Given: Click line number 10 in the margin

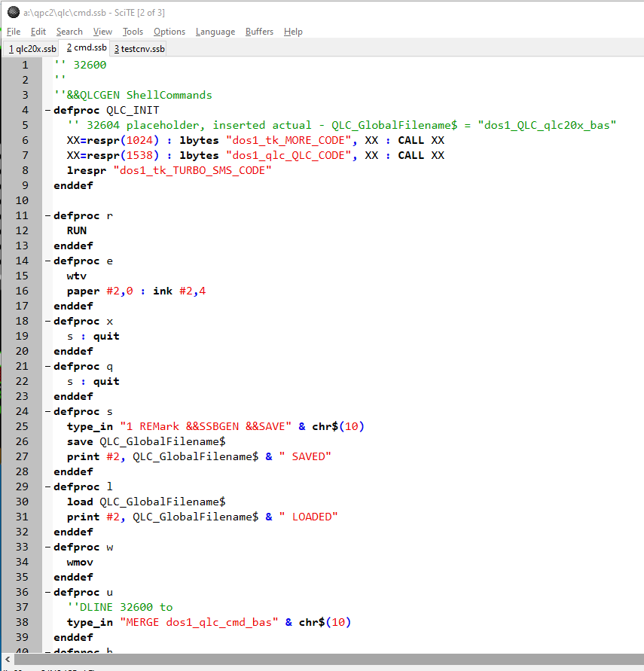Looking at the screenshot, I should [22, 201].
